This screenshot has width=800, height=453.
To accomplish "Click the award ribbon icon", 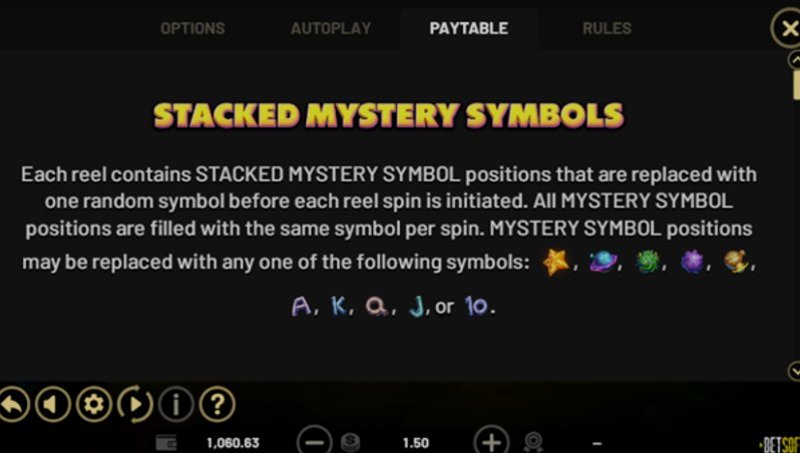I will [x=533, y=442].
